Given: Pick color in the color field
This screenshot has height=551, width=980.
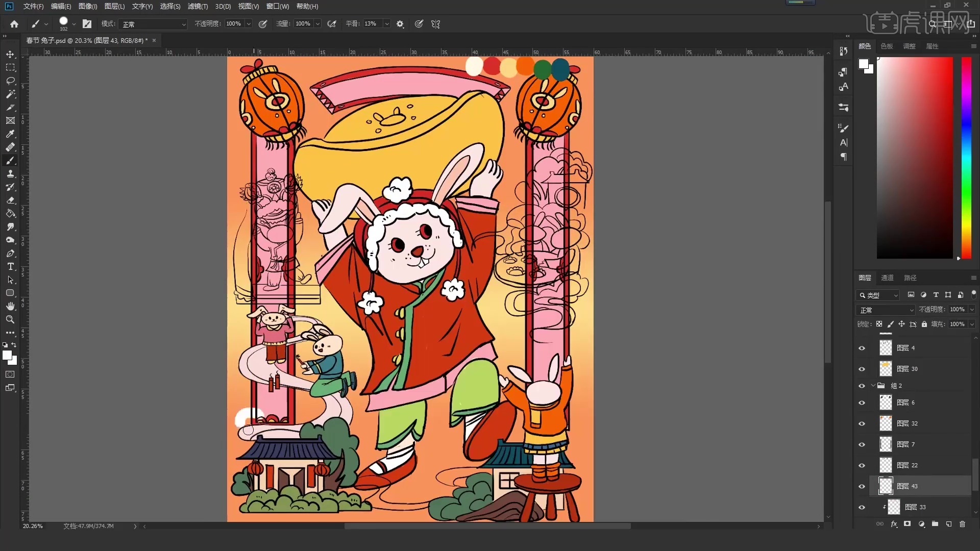Looking at the screenshot, I should 915,158.
